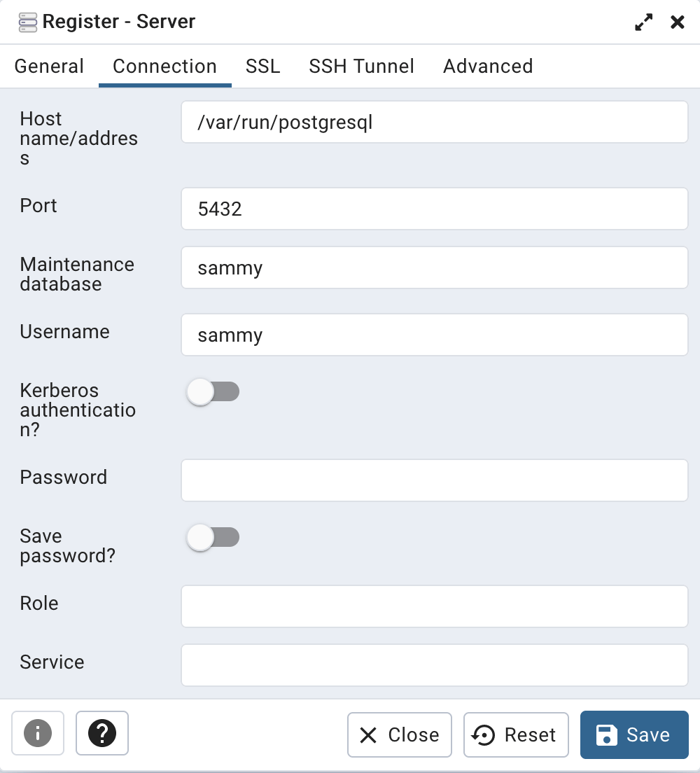Open the SSL tab
The width and height of the screenshot is (700, 773).
(262, 66)
